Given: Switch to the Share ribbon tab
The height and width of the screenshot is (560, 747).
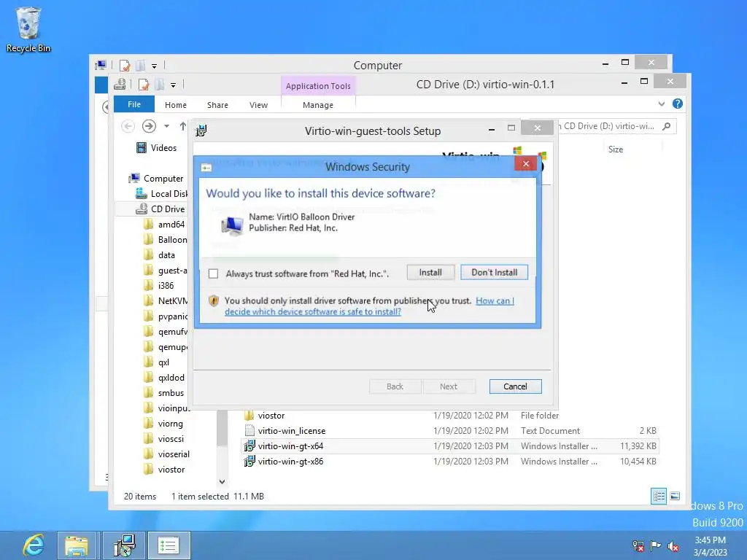Looking at the screenshot, I should point(217,105).
